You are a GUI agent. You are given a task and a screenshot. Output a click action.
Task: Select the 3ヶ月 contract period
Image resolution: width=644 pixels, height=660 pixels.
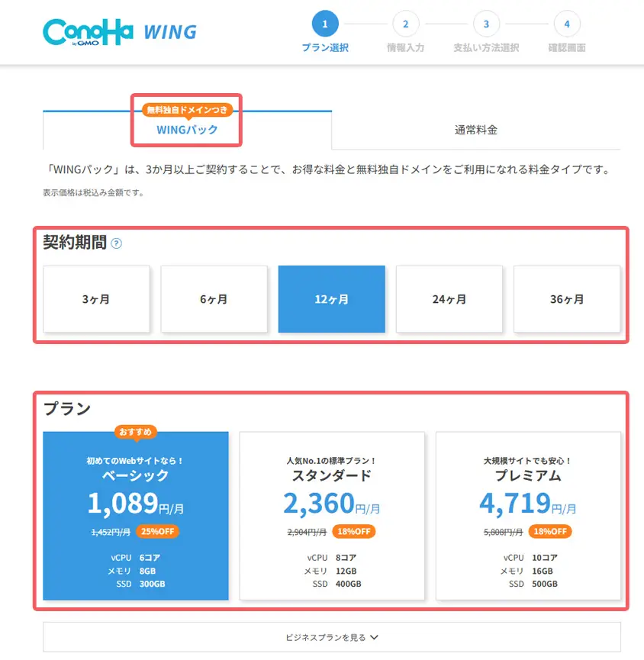pyautogui.click(x=96, y=299)
